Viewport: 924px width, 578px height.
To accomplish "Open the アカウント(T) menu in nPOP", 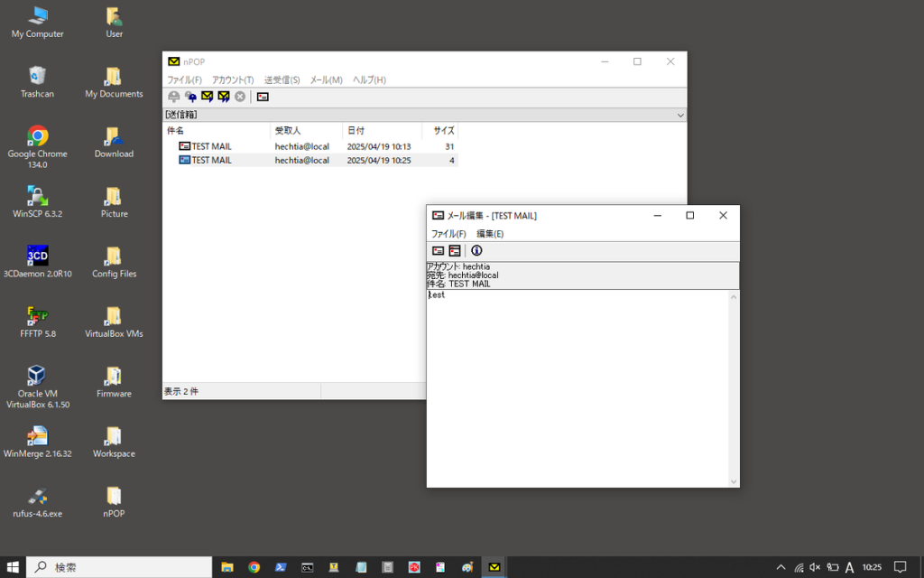I will point(233,80).
